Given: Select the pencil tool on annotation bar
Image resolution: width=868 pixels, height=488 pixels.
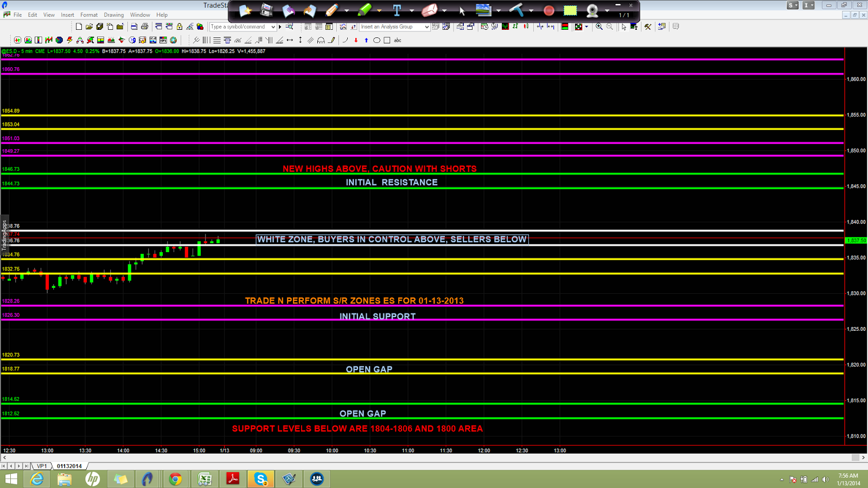Looking at the screenshot, I should click(x=331, y=10).
